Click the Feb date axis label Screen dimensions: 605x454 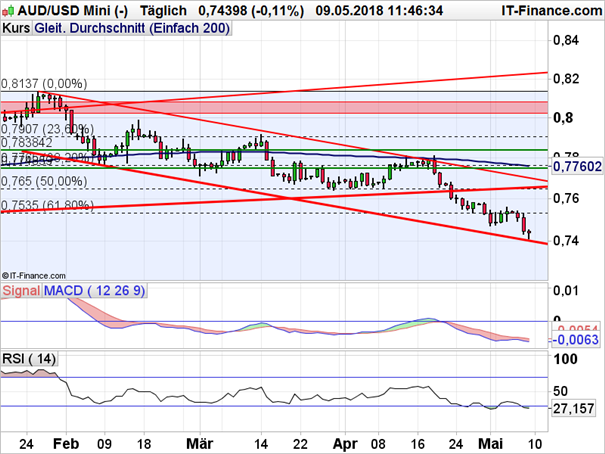66,444
